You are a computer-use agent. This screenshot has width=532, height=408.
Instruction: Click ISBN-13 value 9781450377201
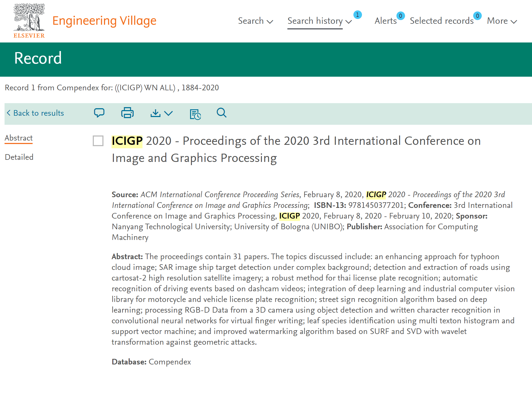[376, 205]
